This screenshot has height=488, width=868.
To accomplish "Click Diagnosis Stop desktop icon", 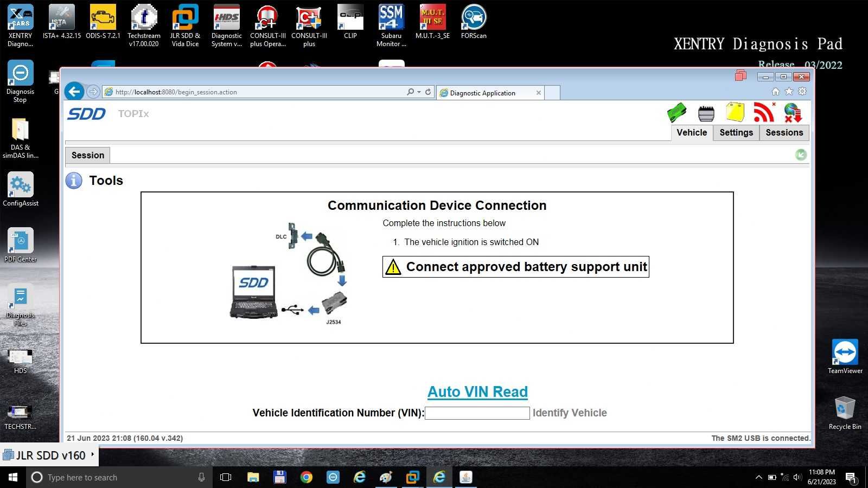I will [x=20, y=81].
